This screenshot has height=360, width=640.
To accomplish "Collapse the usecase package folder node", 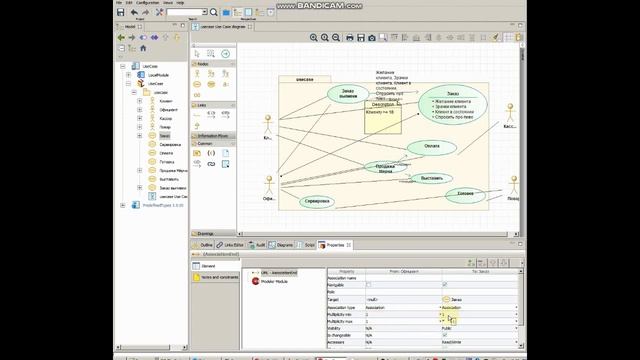I will click(134, 93).
